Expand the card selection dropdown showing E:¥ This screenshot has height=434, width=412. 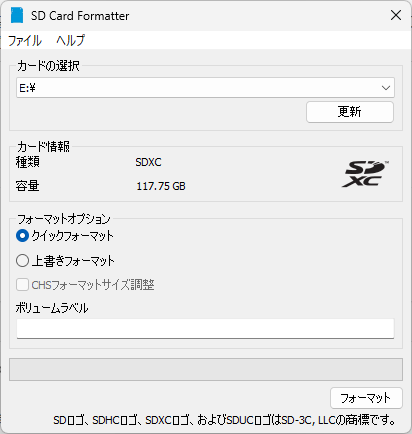pyautogui.click(x=205, y=88)
